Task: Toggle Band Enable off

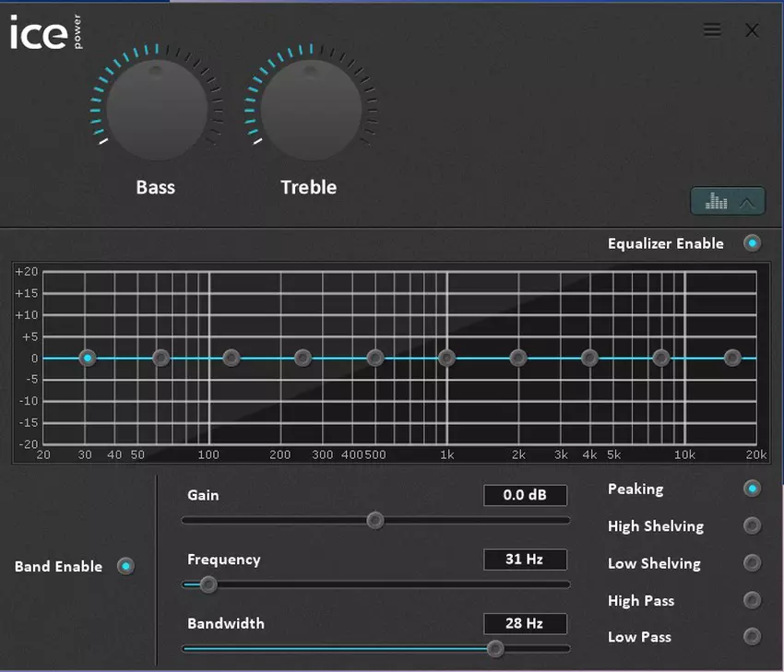Action: pos(125,566)
